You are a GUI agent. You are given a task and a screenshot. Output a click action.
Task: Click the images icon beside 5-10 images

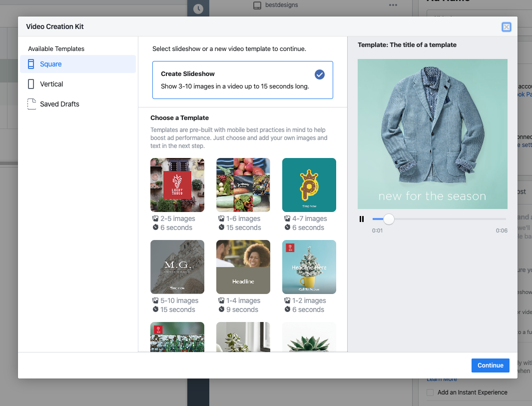[x=155, y=301]
